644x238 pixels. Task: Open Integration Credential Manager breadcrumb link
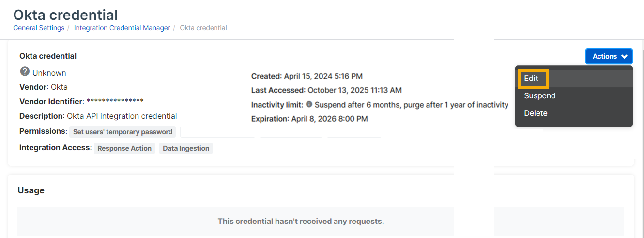(122, 28)
